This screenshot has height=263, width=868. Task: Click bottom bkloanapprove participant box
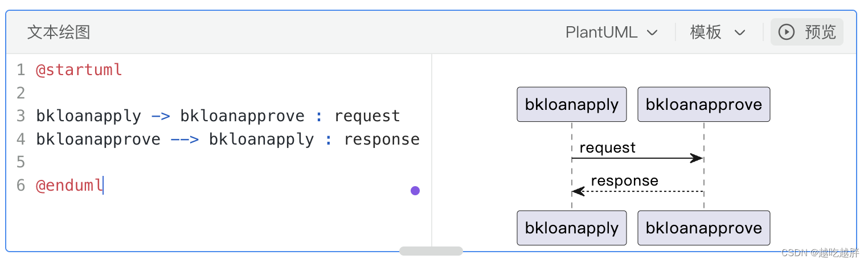pos(703,228)
